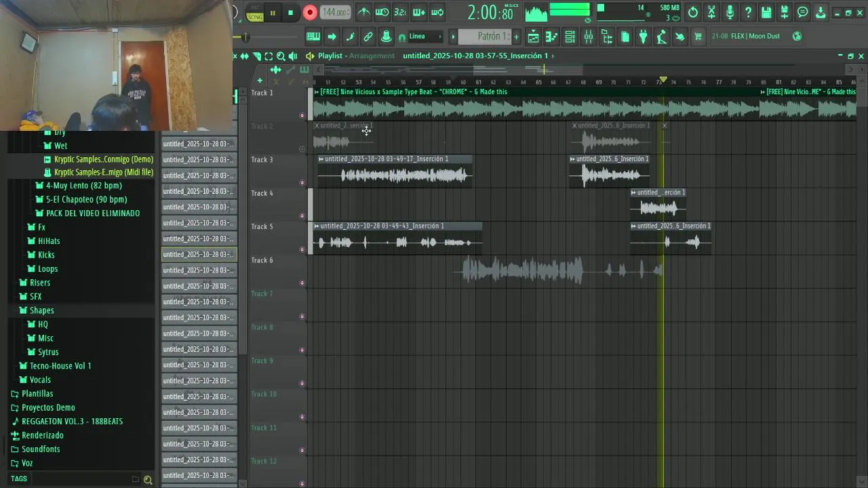Screen dimensions: 868x488
Task: Unmute Track 2 with its dot
Action: click(x=302, y=148)
